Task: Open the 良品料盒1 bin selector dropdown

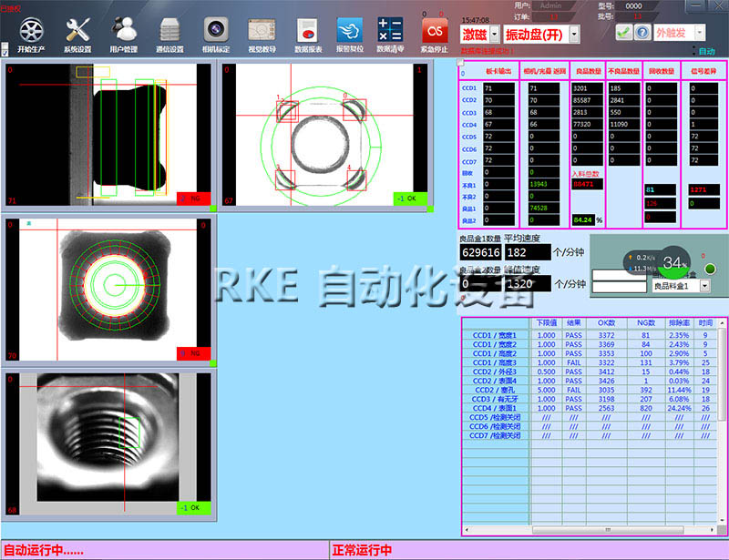Action: (706, 286)
